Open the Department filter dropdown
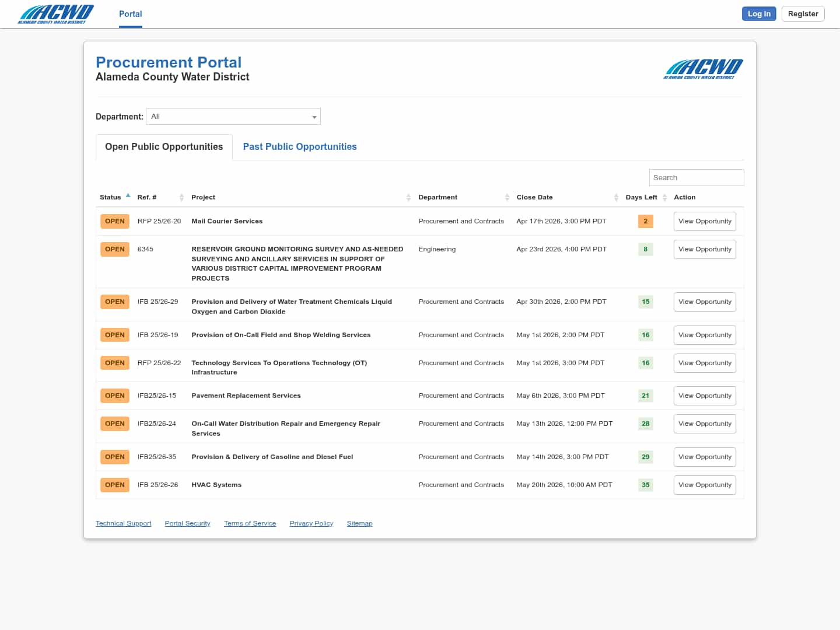The image size is (840, 630). (233, 117)
